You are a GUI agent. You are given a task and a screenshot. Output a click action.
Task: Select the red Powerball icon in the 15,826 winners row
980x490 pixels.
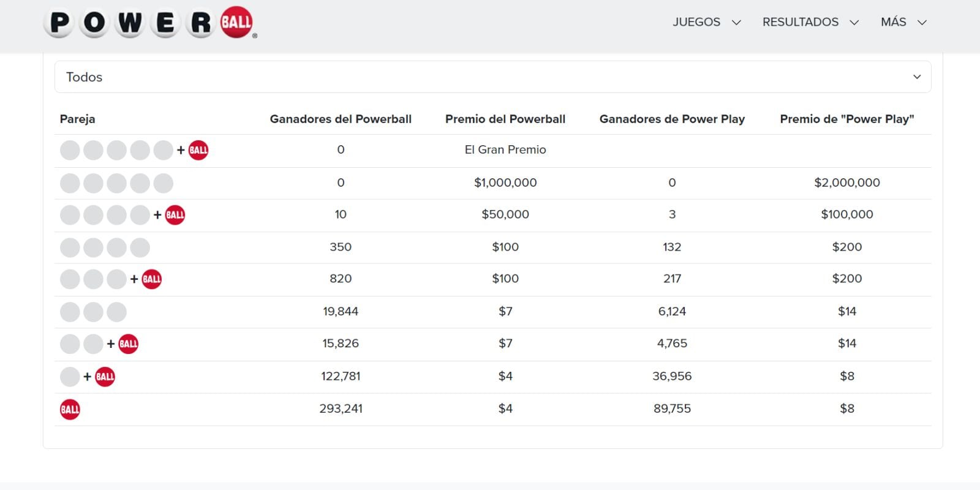129,344
